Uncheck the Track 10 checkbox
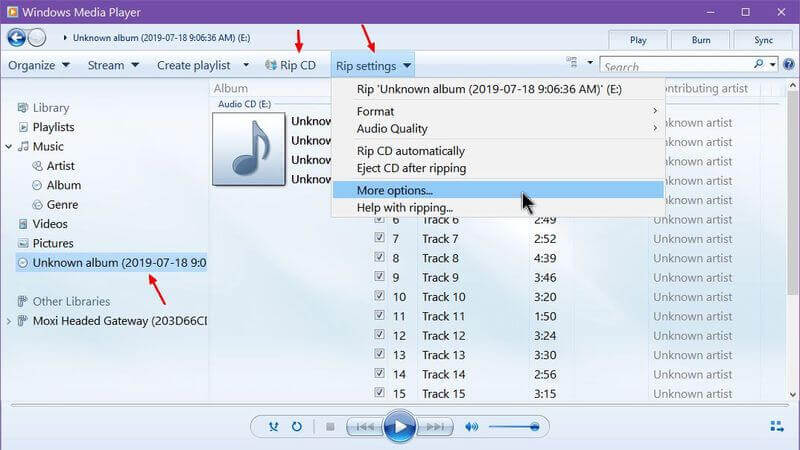The height and width of the screenshot is (450, 800). (379, 295)
